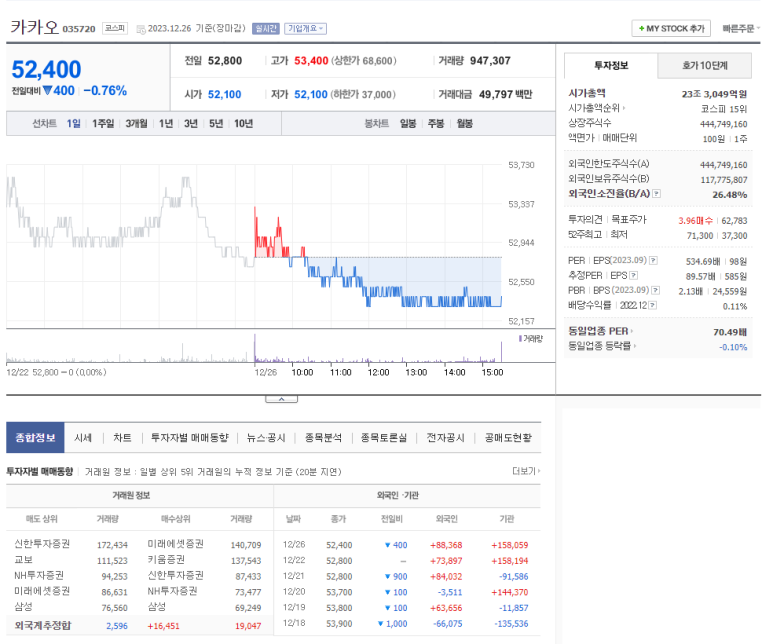This screenshot has width=773, height=644.
Task: Select the 3개월 line chart period
Action: (136, 123)
